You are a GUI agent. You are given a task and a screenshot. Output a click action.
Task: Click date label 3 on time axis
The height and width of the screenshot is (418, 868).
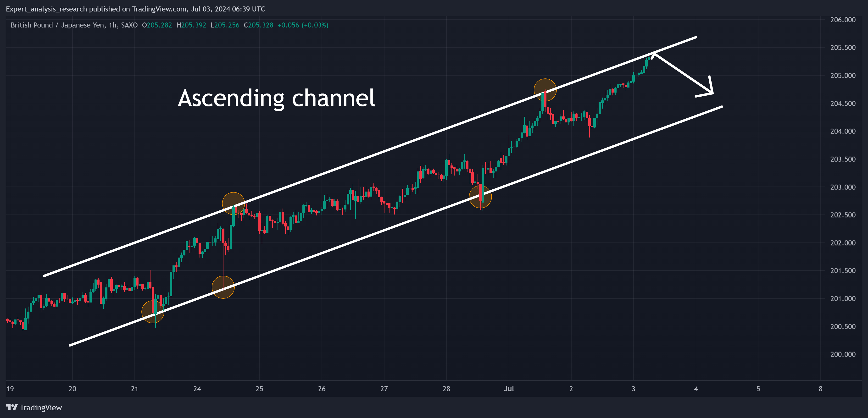pos(634,389)
